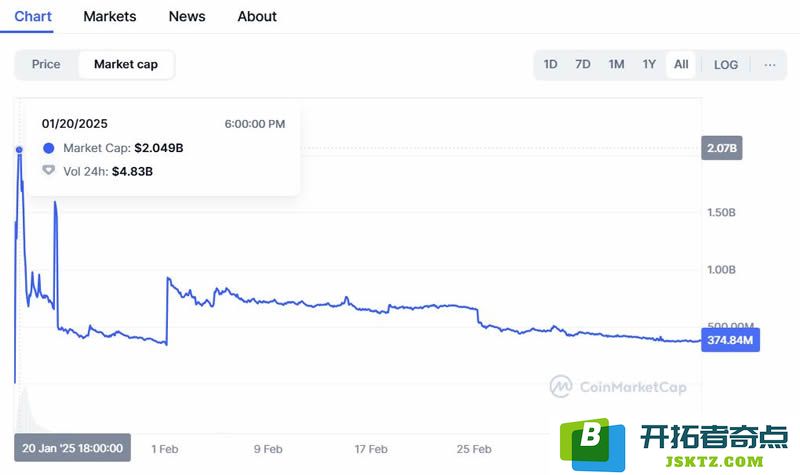The height and width of the screenshot is (475, 800).
Task: Click the 2.07B axis marker label
Action: click(x=723, y=148)
